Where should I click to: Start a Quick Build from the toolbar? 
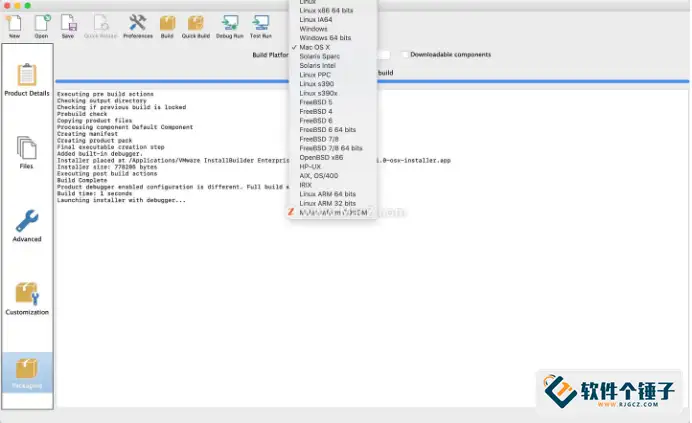point(196,26)
